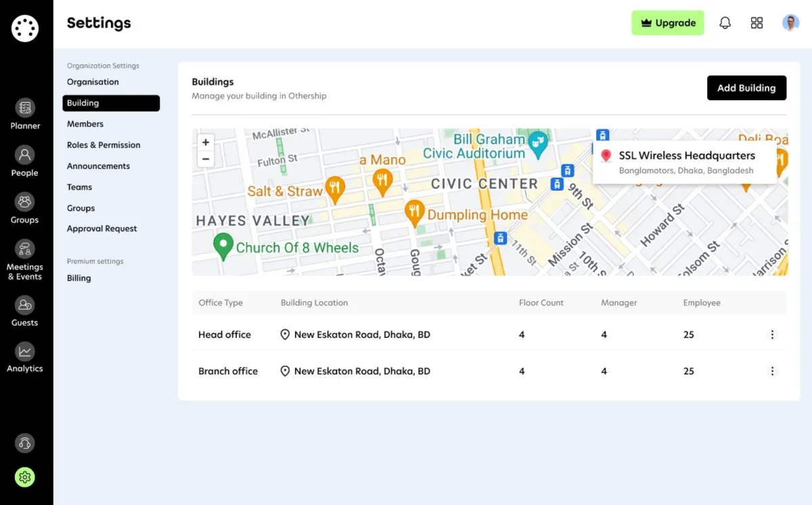Zoom out on the map

pyautogui.click(x=206, y=160)
